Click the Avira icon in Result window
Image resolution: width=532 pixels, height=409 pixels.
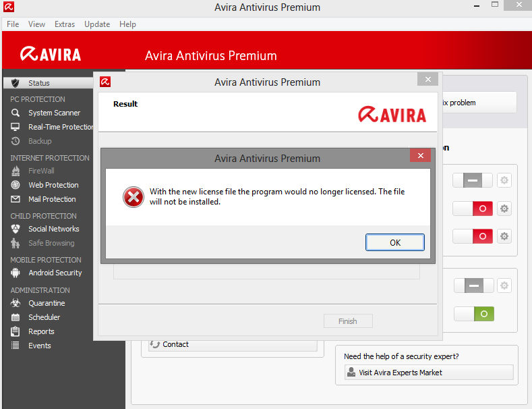coord(105,82)
